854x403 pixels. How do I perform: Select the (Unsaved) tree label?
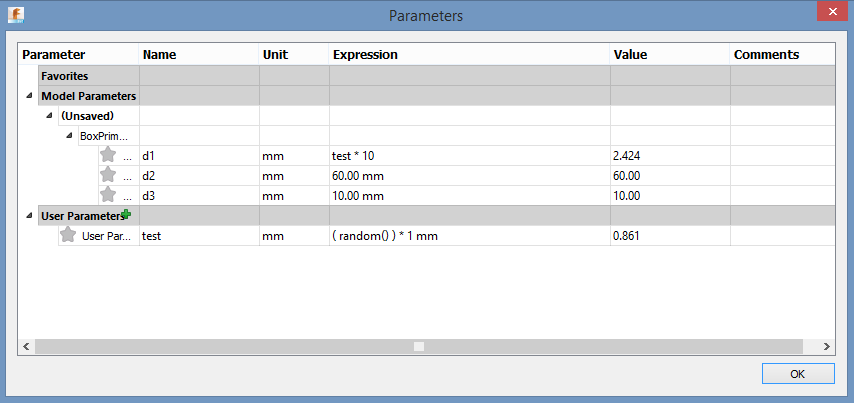pos(87,116)
